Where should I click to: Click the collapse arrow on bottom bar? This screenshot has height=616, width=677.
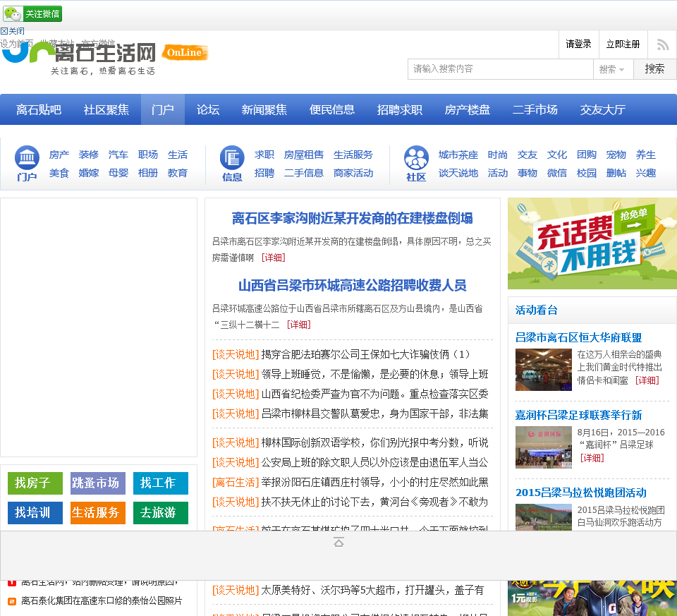pyautogui.click(x=338, y=542)
